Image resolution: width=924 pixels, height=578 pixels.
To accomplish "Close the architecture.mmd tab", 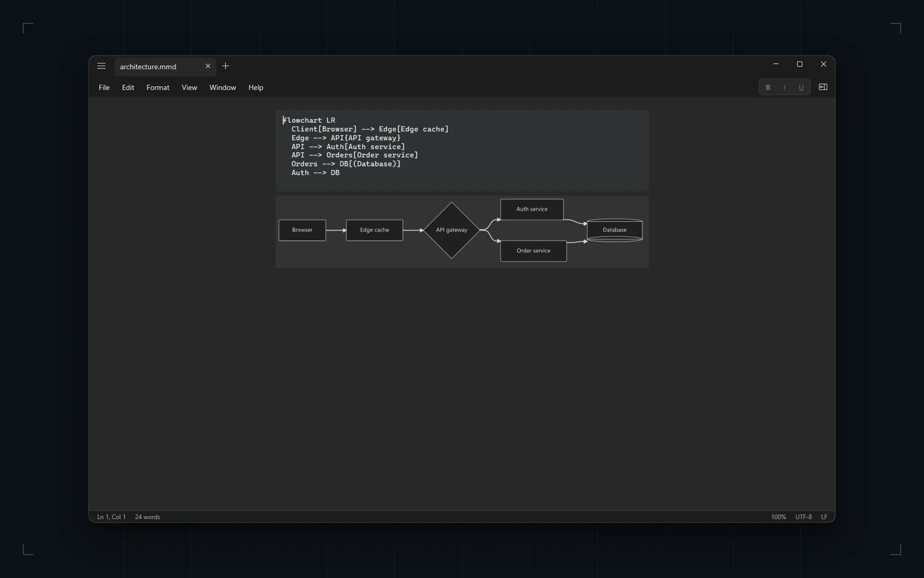I will pos(208,66).
